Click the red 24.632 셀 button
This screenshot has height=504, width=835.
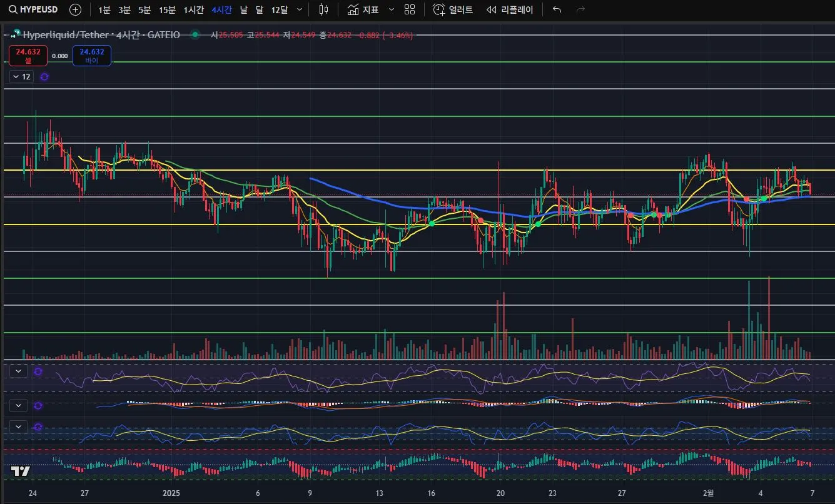pos(28,56)
